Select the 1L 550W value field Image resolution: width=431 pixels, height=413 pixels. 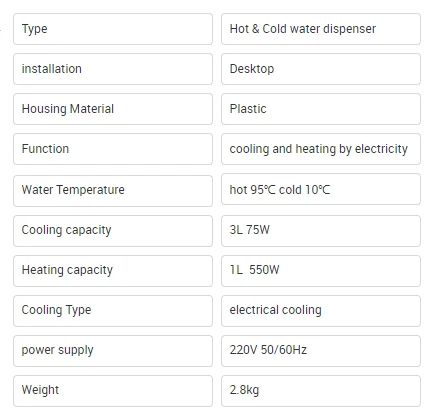coord(321,270)
